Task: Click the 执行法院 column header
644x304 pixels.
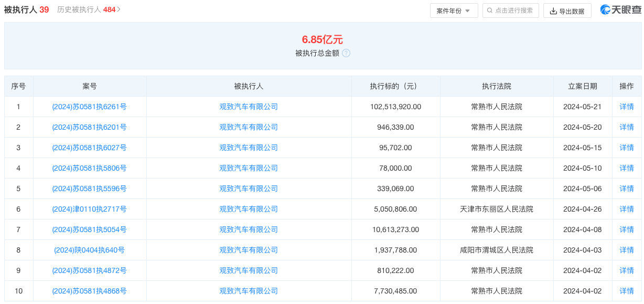Action: point(497,86)
